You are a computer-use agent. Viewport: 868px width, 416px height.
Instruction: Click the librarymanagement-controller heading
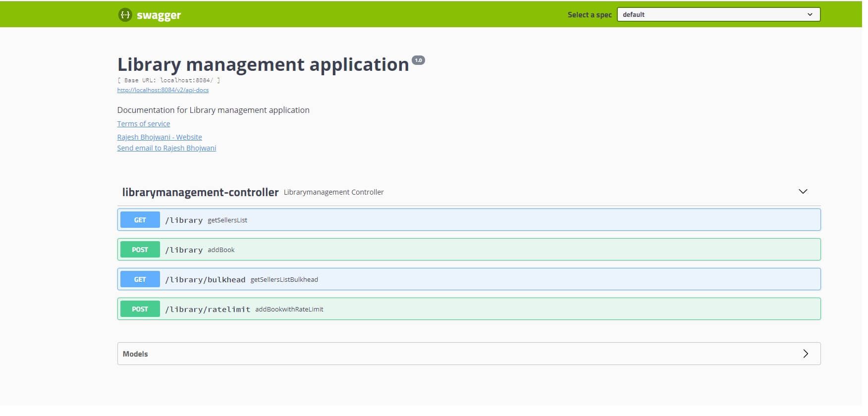(x=201, y=192)
